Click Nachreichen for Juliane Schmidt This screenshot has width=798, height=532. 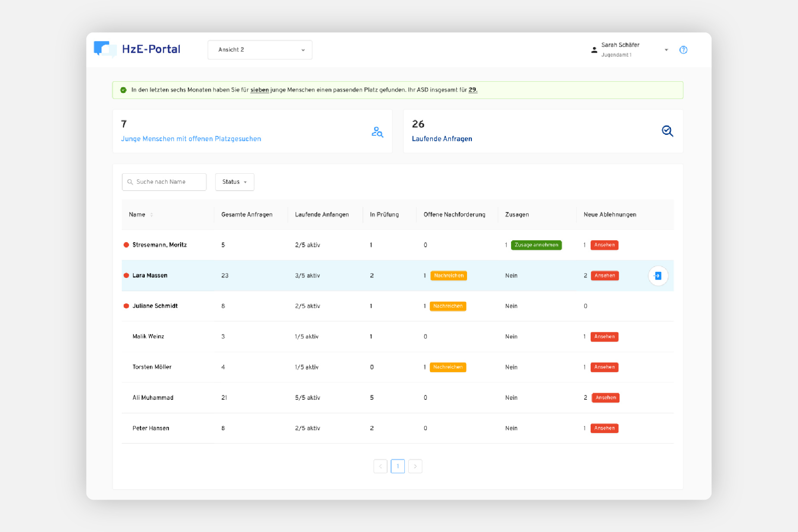tap(448, 306)
